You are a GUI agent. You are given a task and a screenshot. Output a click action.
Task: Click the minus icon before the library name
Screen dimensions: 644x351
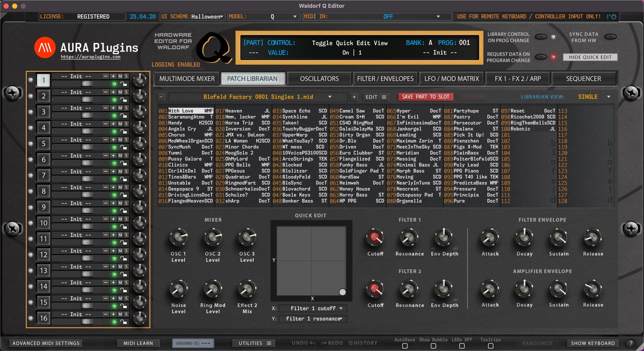(x=161, y=97)
